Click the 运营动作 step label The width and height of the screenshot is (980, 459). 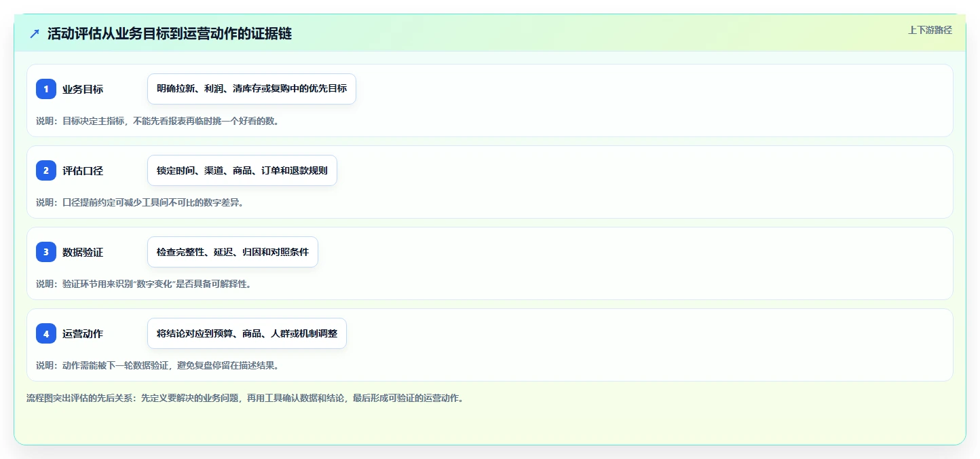pos(83,333)
